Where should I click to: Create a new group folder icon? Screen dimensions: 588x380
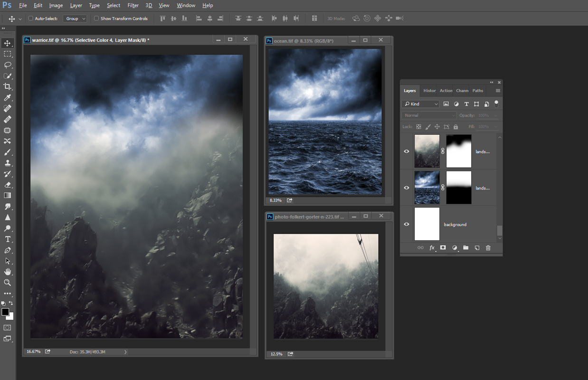[465, 248]
